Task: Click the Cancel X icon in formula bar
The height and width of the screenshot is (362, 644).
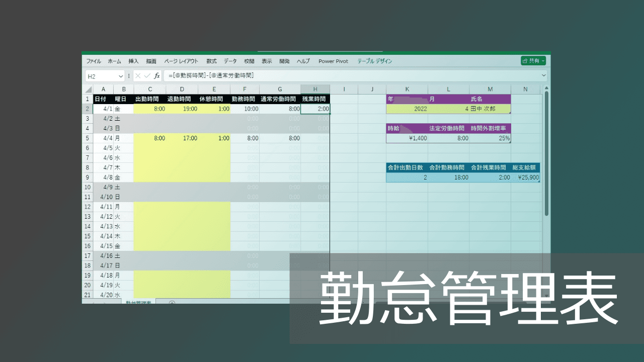Action: (138, 76)
